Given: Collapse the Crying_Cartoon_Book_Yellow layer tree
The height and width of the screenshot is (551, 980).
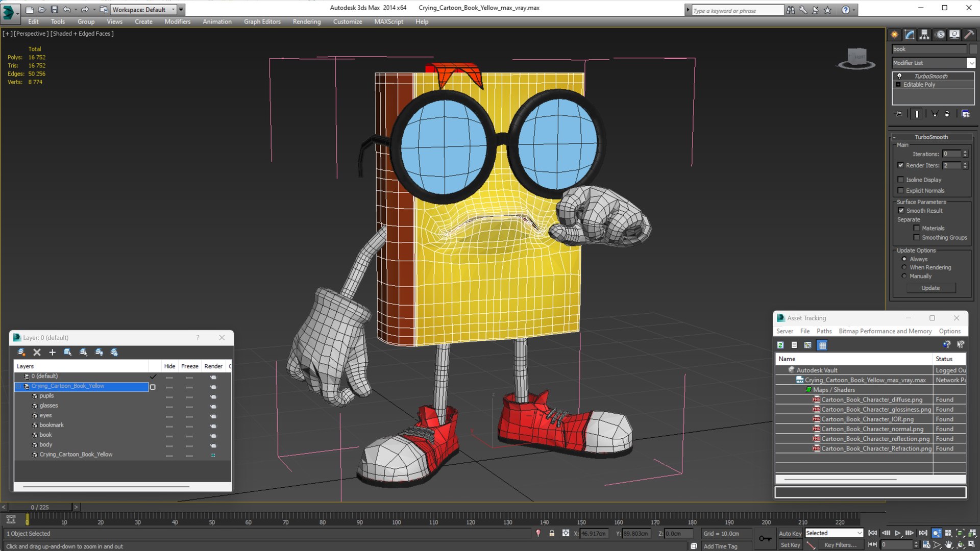Looking at the screenshot, I should pos(18,386).
